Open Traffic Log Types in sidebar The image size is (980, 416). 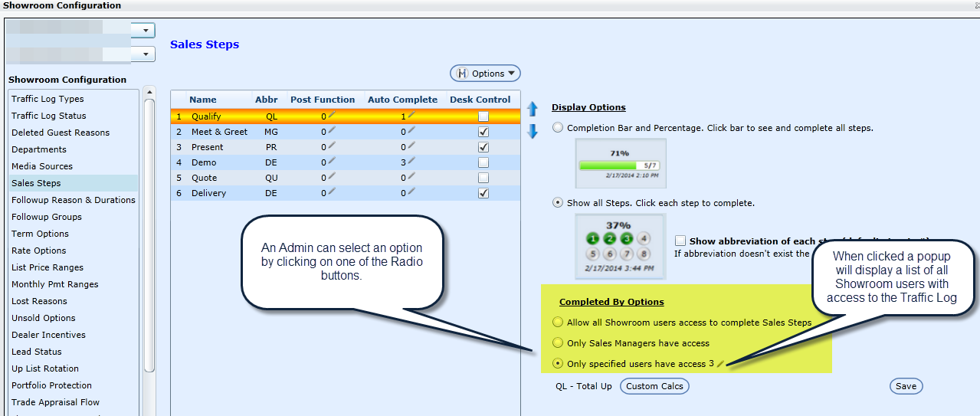[x=48, y=99]
